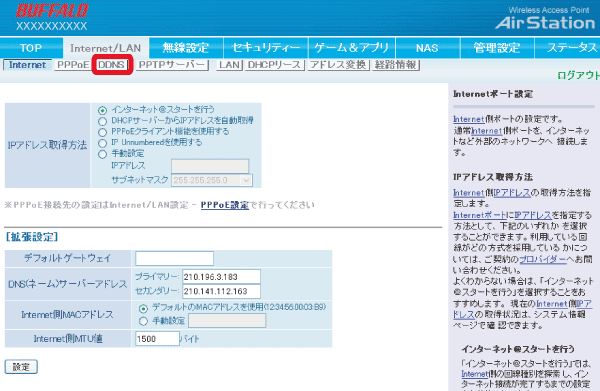Select DHCPサーバーからIPアドレスを自動取得 radio option
The width and height of the screenshot is (600, 391).
102,121
